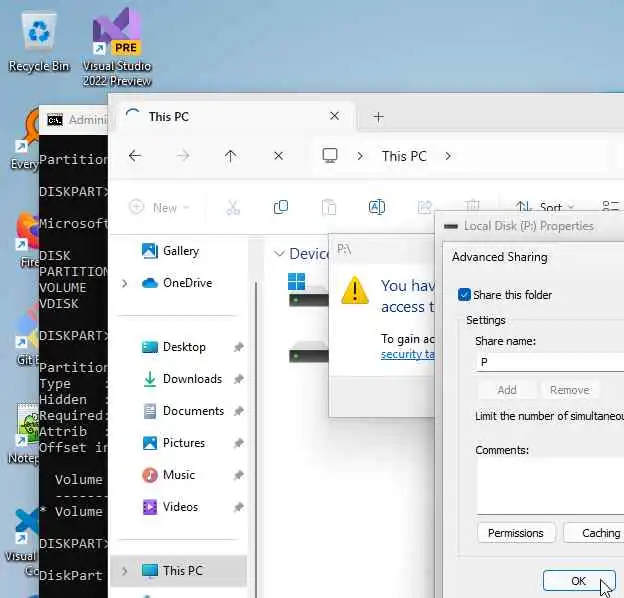This screenshot has width=624, height=598.
Task: Collapse the Devices and drives group
Action: (280, 253)
